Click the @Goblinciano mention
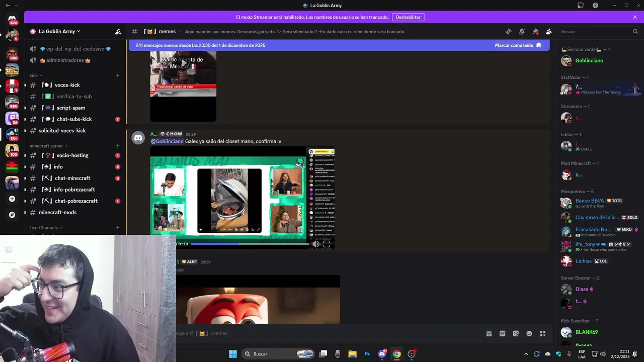This screenshot has width=644, height=362. (x=167, y=141)
